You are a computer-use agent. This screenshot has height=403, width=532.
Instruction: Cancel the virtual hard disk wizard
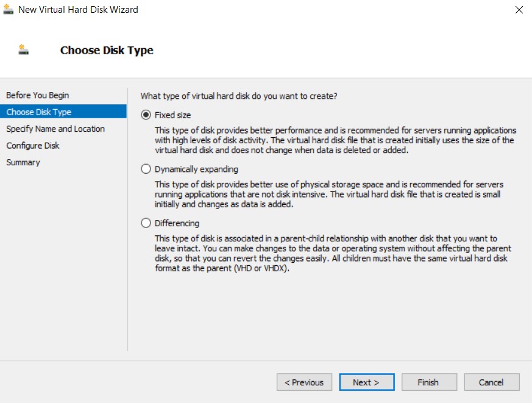[491, 382]
